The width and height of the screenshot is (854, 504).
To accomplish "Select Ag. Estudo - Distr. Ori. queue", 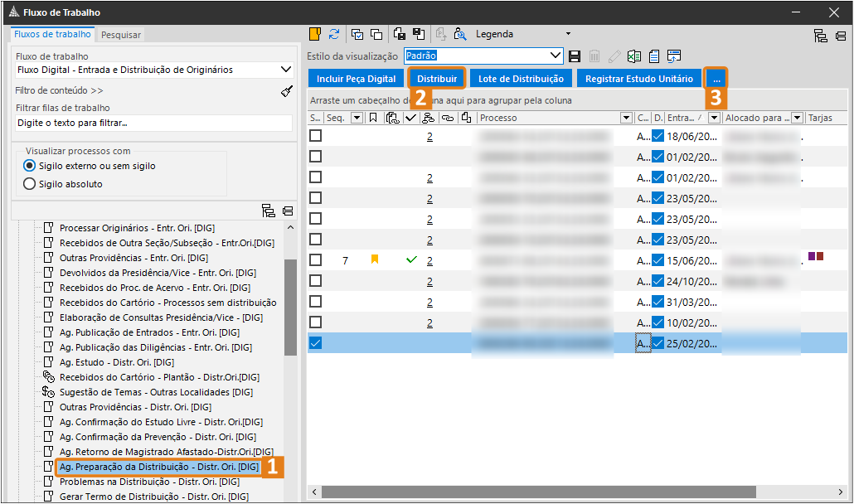I will click(116, 362).
